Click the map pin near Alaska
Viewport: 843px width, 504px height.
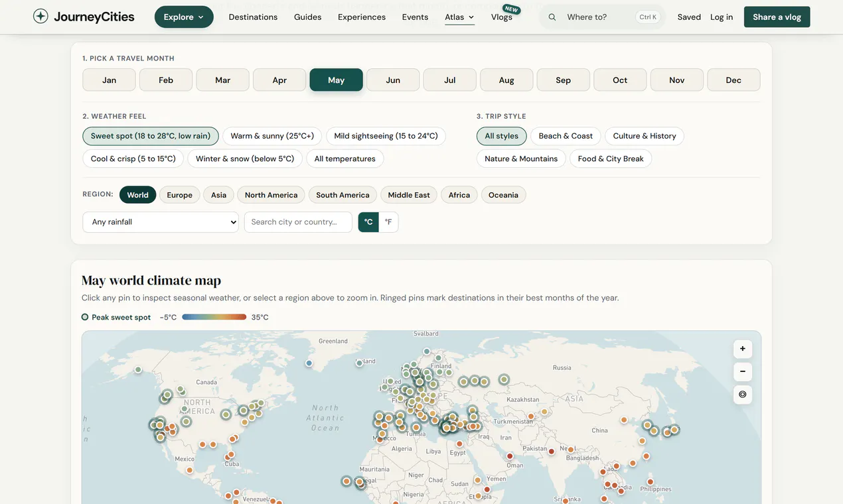pos(138,369)
